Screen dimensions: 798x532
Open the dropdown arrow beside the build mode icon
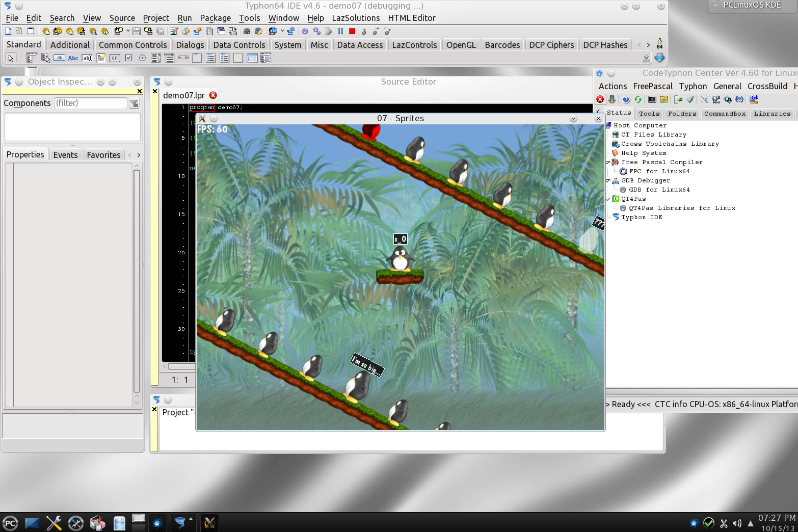pos(282,31)
